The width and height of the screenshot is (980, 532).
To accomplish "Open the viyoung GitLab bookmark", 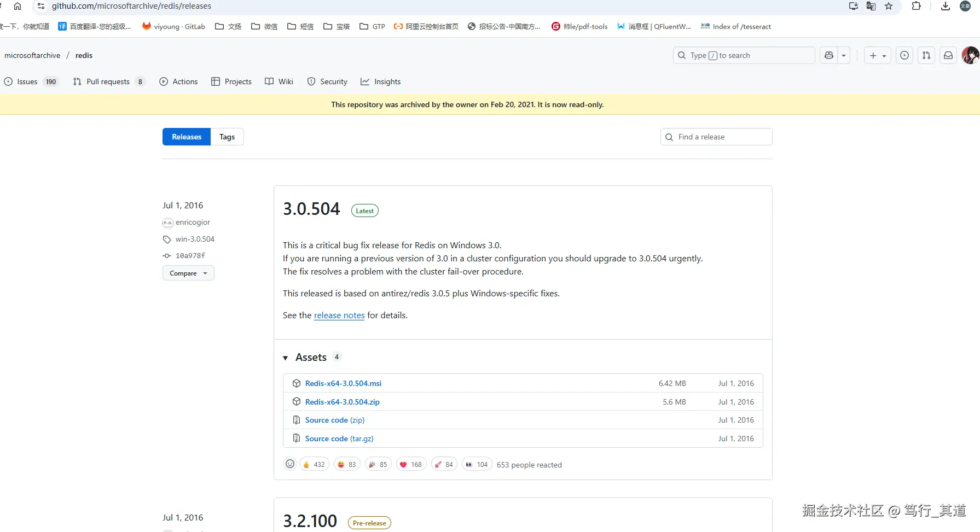I will coord(173,26).
